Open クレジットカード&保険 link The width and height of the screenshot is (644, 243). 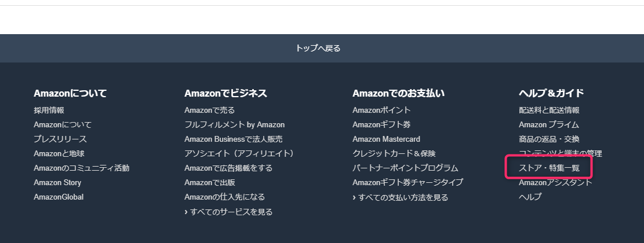pyautogui.click(x=394, y=153)
